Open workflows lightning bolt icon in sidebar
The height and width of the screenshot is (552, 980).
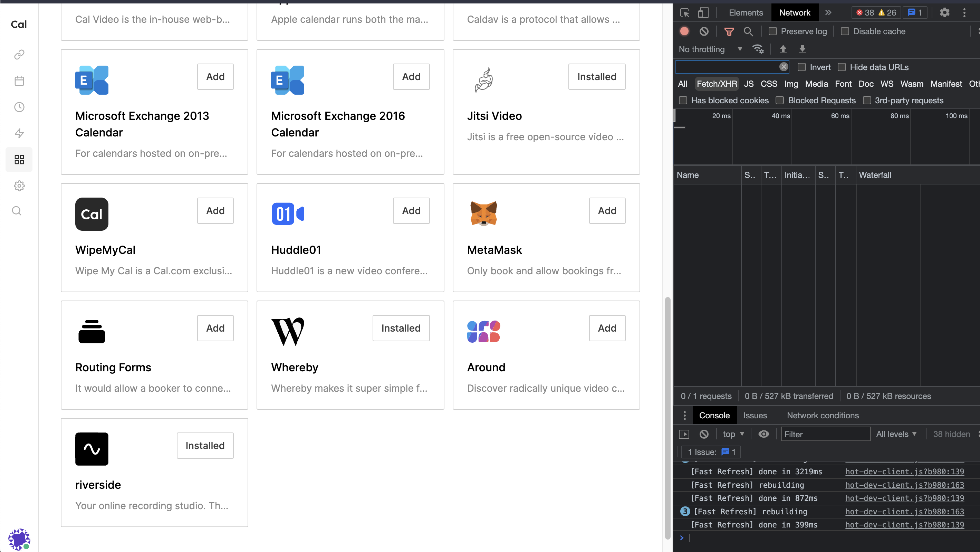19,133
